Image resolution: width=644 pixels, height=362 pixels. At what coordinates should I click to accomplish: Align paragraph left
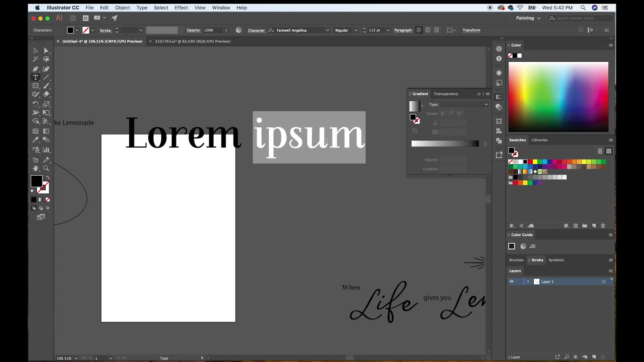419,30
